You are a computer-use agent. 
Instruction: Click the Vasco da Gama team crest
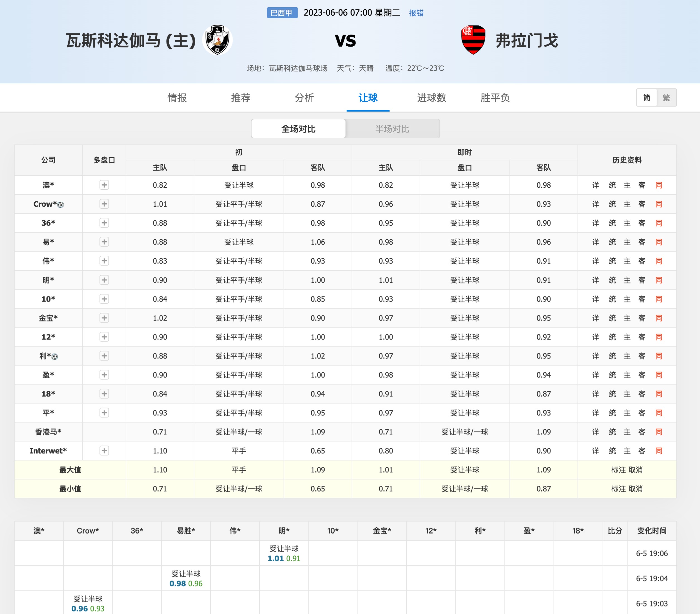(218, 40)
